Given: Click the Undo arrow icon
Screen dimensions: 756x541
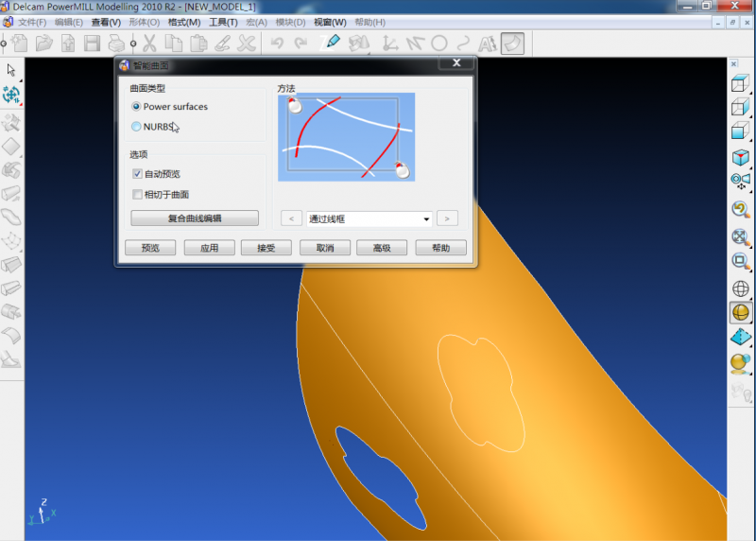Looking at the screenshot, I should click(277, 44).
